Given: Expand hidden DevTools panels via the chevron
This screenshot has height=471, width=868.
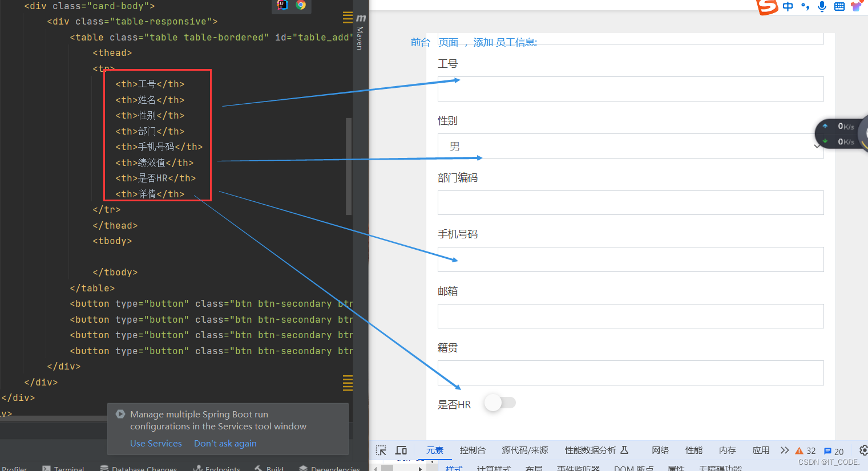Looking at the screenshot, I should tap(785, 450).
